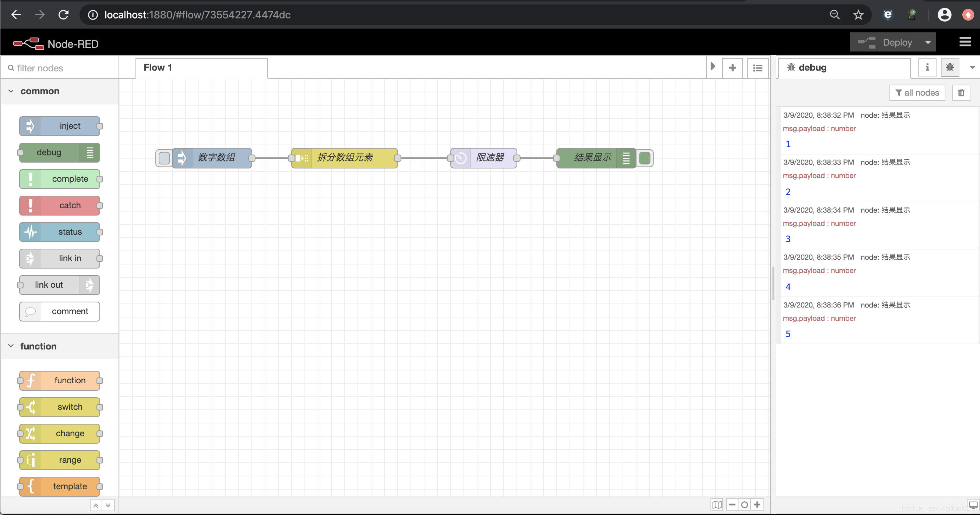Click Deploy button to publish flow
Screen dimensions: 980x515
[896, 42]
